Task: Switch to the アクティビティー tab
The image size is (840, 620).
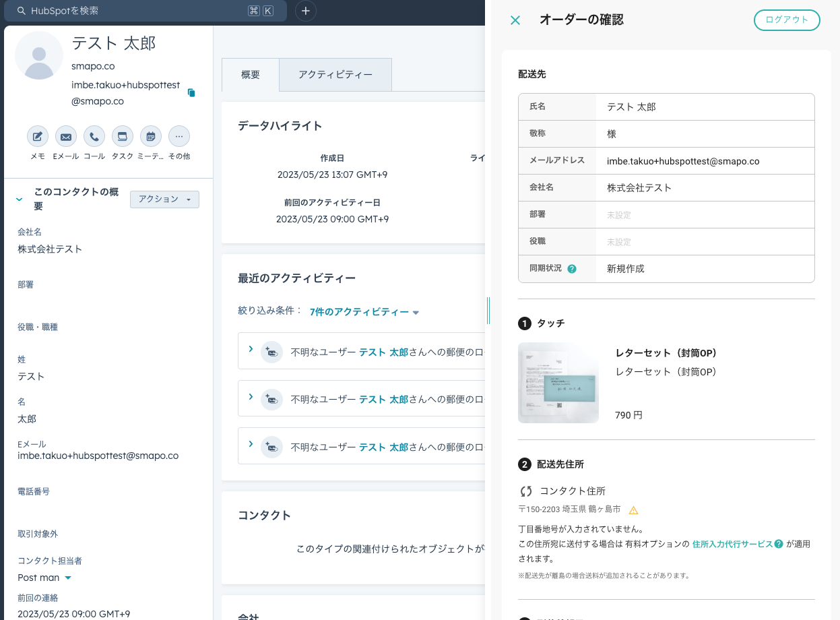Action: click(335, 75)
